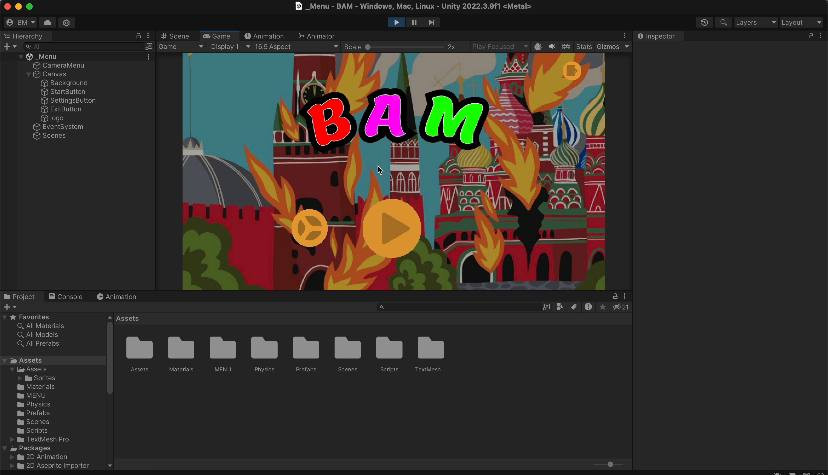Select the Hierarchy panel tab
This screenshot has height=475, width=828.
click(x=23, y=36)
